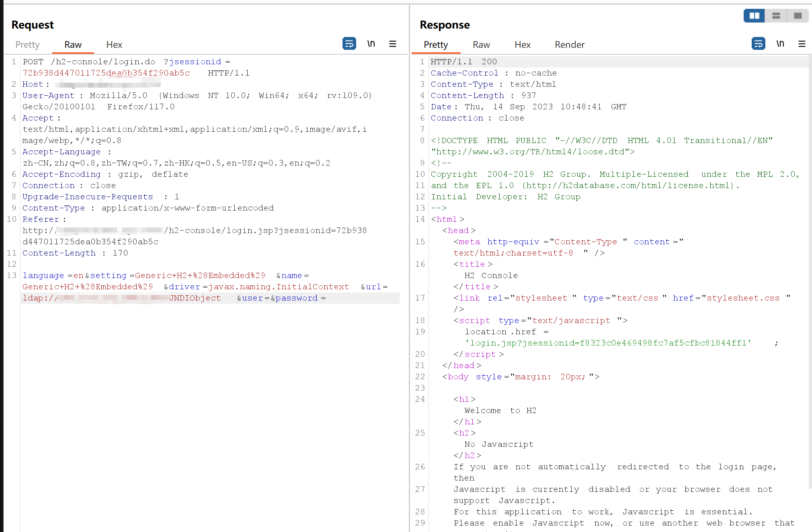This screenshot has height=532, width=812.
Task: Open Request panel options menu
Action: click(x=393, y=44)
